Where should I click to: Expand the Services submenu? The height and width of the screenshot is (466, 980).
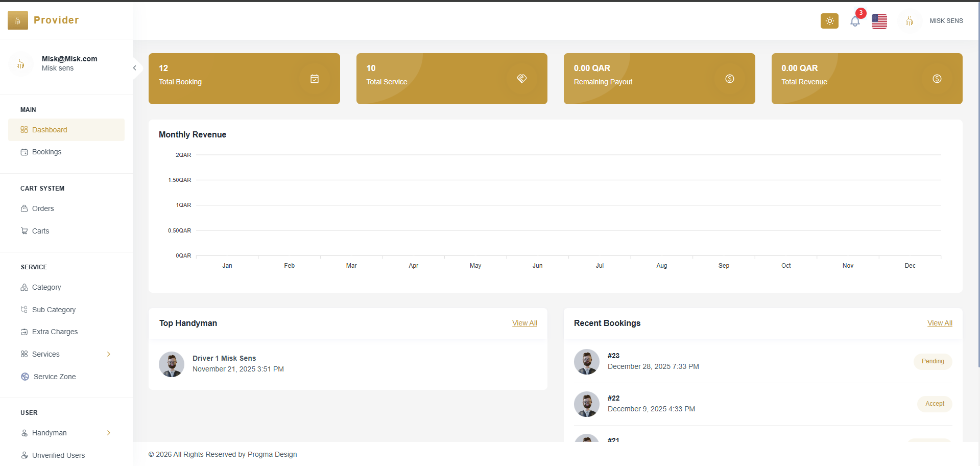pos(108,354)
